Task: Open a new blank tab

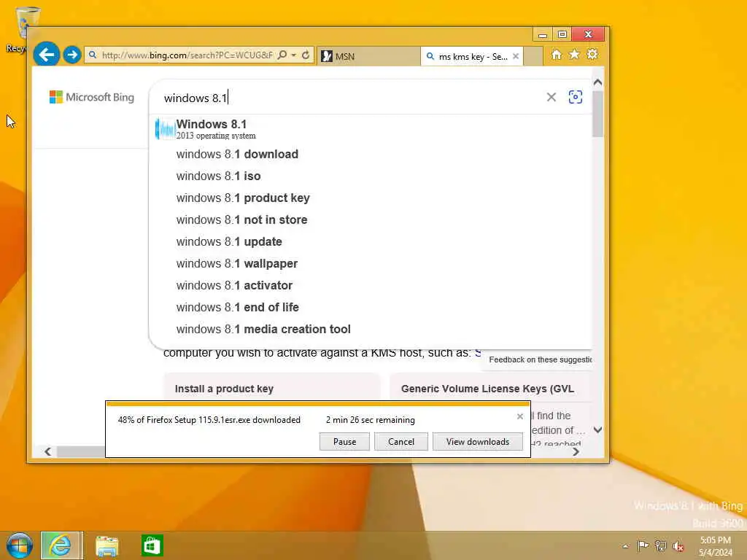Action: pos(533,56)
